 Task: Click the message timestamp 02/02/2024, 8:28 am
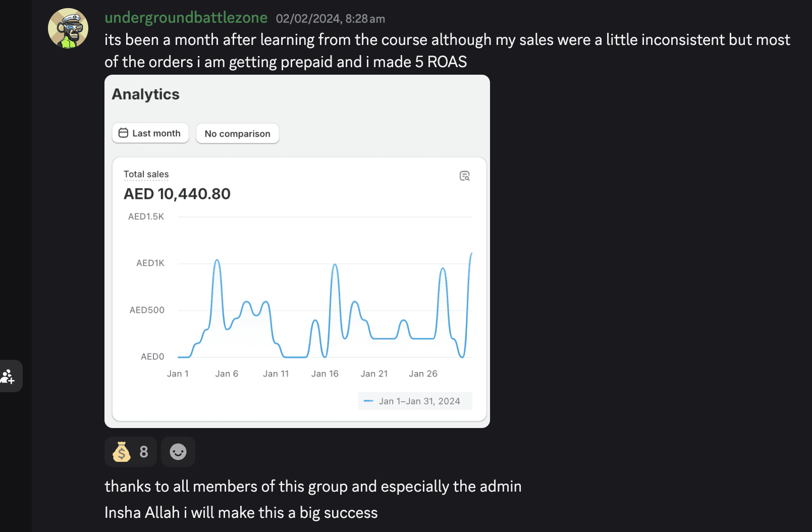[330, 19]
